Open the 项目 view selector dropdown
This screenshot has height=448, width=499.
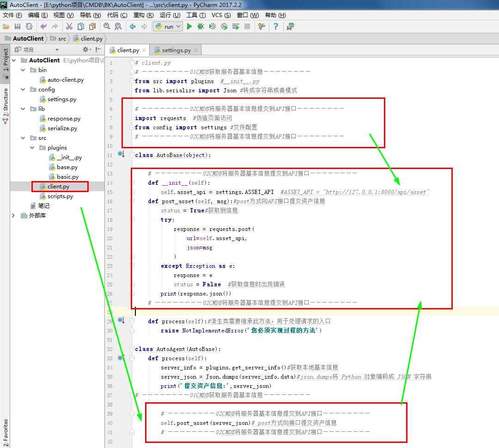click(57, 50)
